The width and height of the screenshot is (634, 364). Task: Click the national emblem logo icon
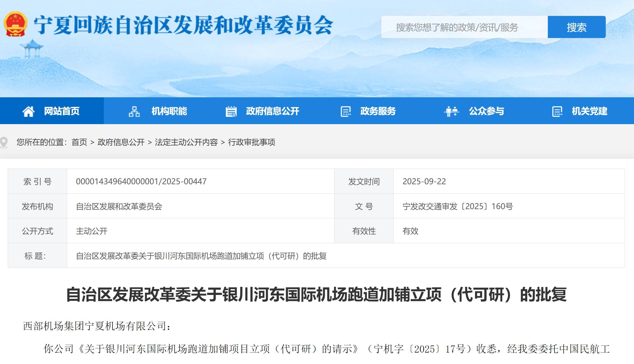click(x=15, y=24)
